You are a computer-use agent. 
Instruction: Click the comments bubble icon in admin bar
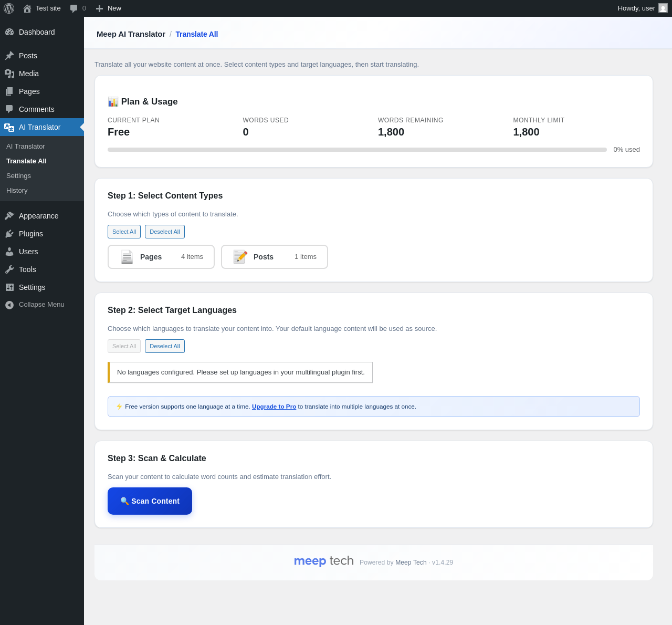click(74, 8)
